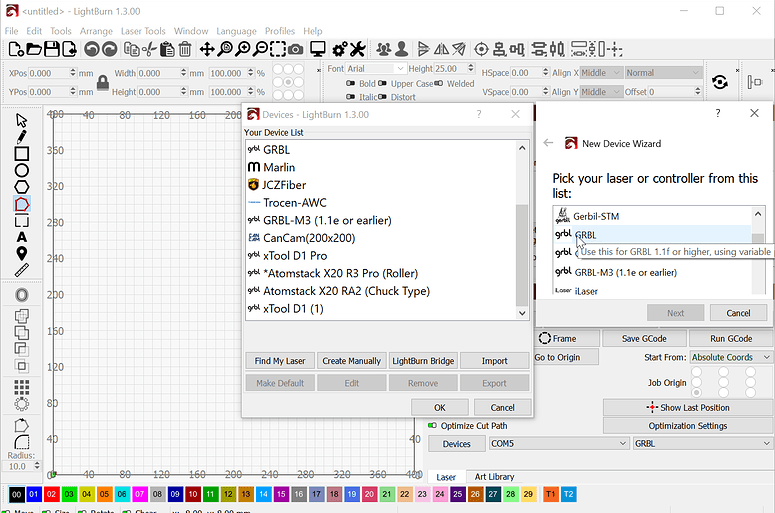Activate the Measure ruler tool
The width and height of the screenshot is (775, 513).
21,270
